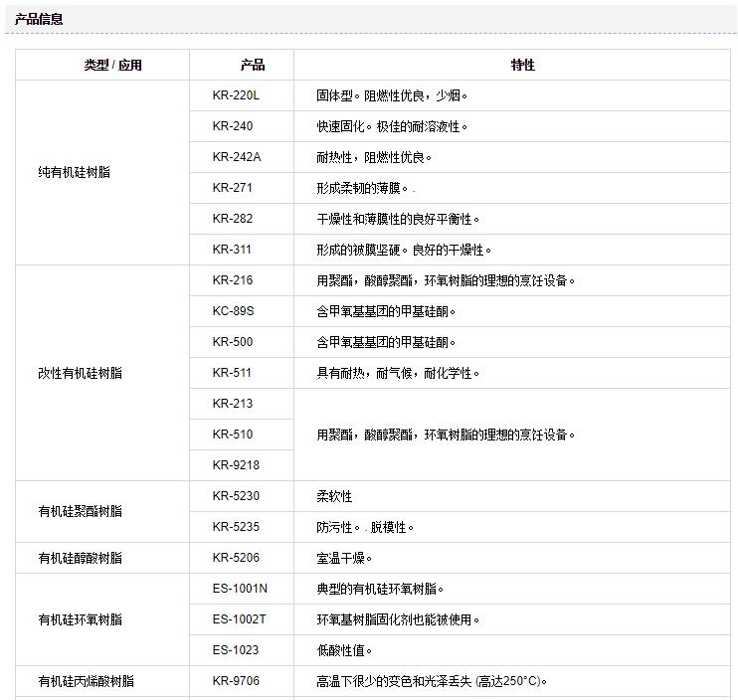Click the 产品信息 section heading
This screenshot has height=700, width=738.
click(40, 19)
